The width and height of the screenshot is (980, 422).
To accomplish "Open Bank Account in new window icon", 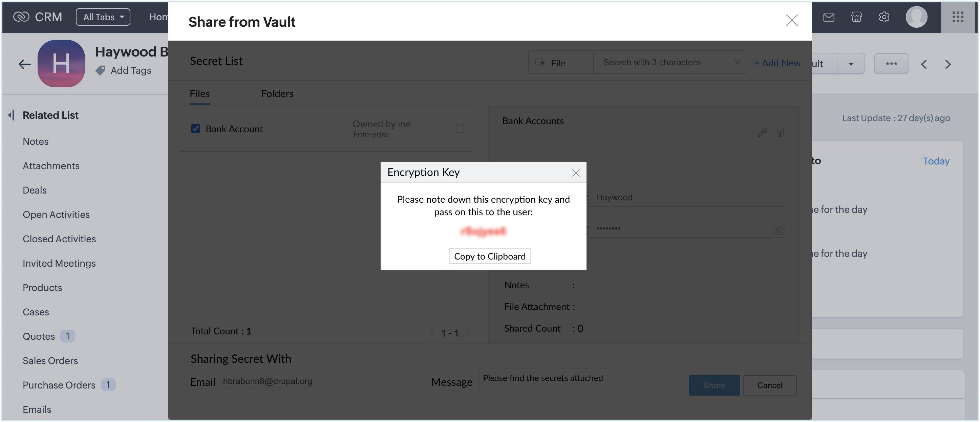I will click(x=460, y=128).
